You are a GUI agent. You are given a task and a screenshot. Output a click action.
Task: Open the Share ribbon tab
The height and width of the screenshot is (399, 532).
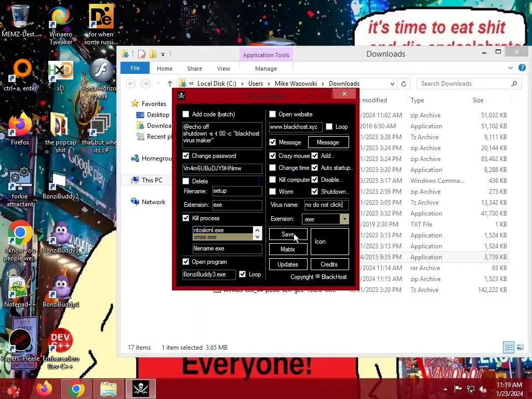coord(194,69)
